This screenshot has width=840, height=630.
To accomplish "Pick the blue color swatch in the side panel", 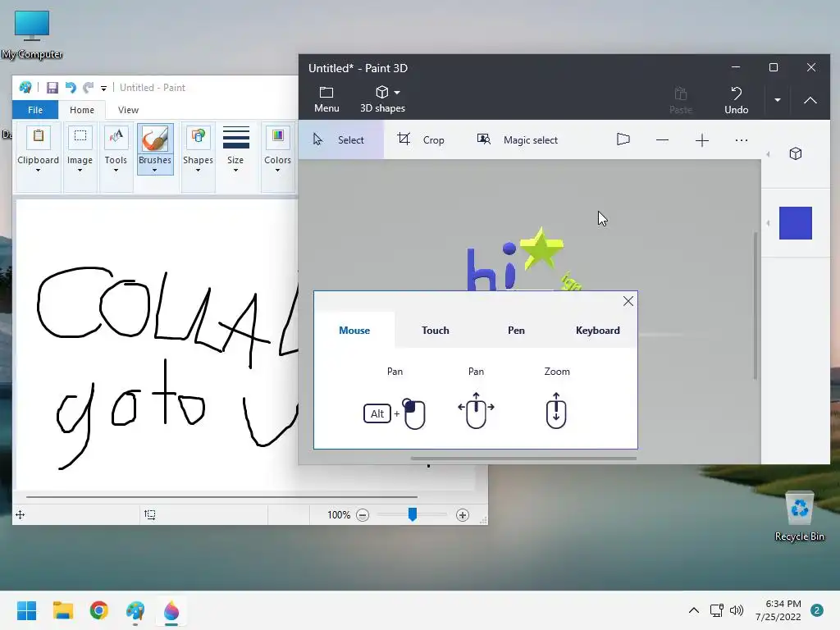I will tap(796, 223).
